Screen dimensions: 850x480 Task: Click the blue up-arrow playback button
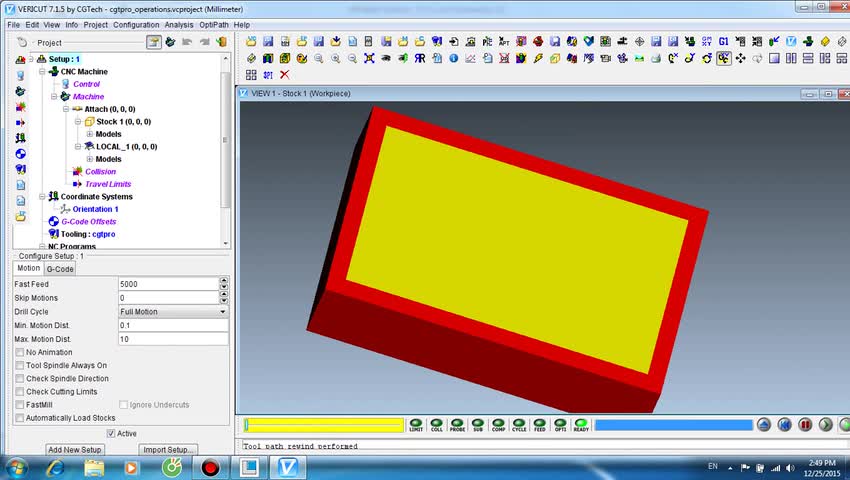pos(764,424)
